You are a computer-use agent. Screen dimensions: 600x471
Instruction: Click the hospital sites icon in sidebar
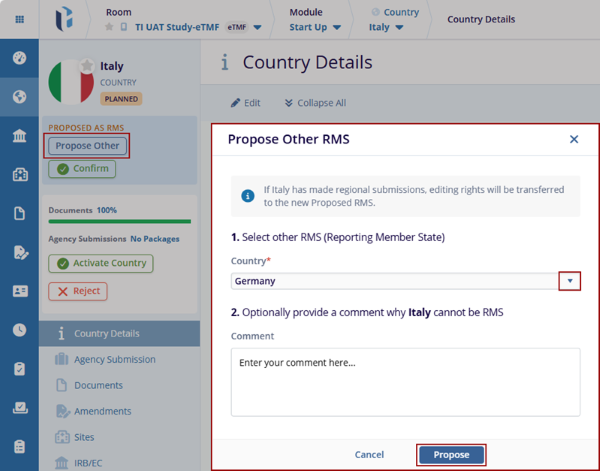click(x=19, y=175)
